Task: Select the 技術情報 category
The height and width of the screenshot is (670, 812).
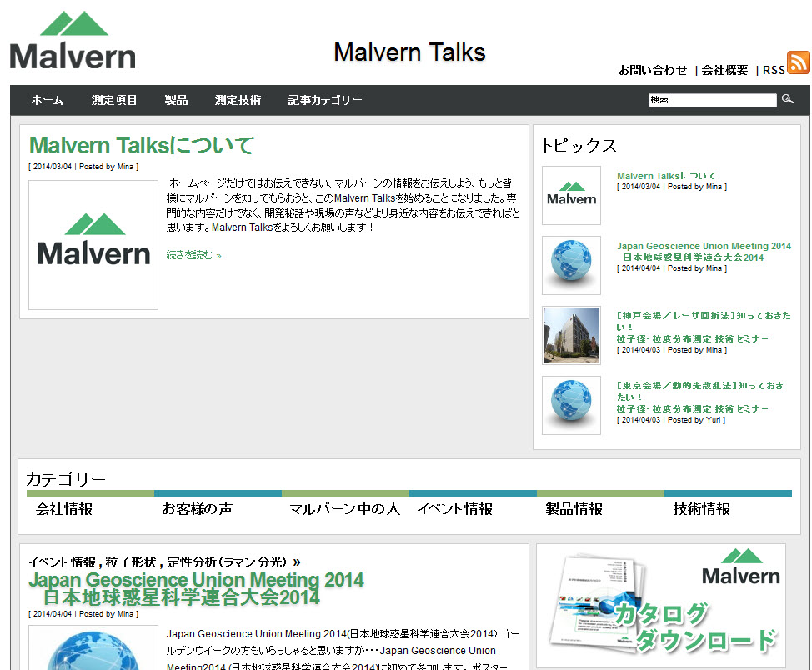Action: 702,509
